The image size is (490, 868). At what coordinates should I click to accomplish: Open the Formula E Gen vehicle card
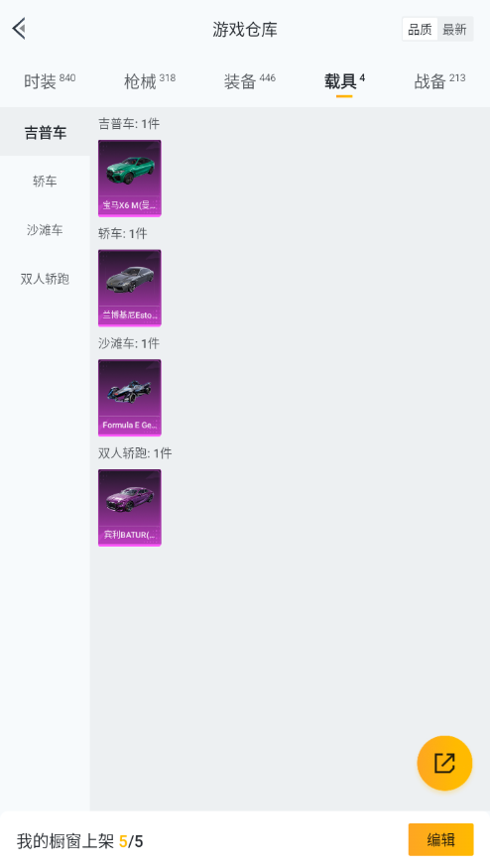coord(130,398)
